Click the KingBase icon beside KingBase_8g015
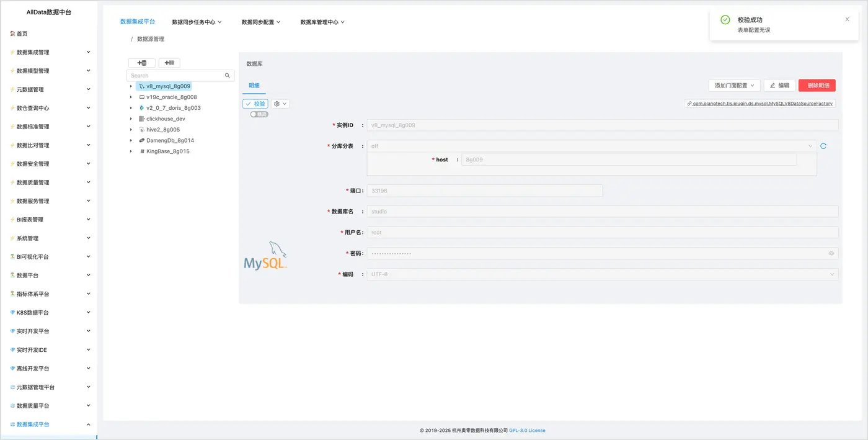 (141, 151)
